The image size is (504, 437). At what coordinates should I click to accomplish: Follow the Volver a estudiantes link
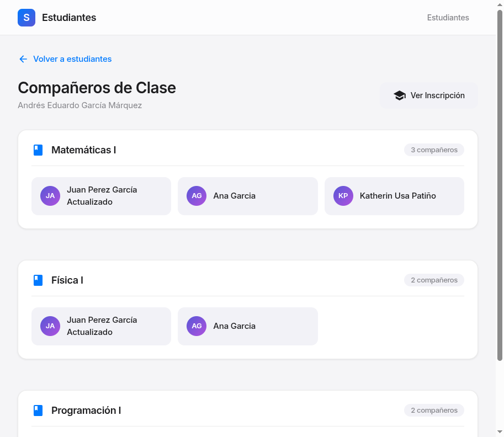coord(72,59)
